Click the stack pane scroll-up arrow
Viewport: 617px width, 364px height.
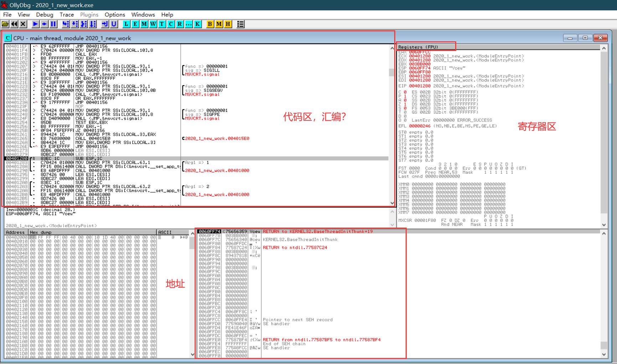pos(604,233)
